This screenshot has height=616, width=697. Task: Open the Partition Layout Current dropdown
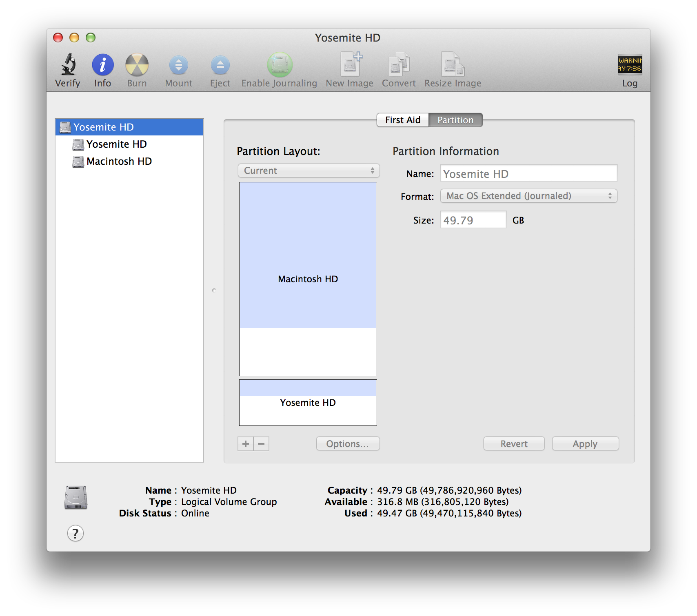(309, 171)
